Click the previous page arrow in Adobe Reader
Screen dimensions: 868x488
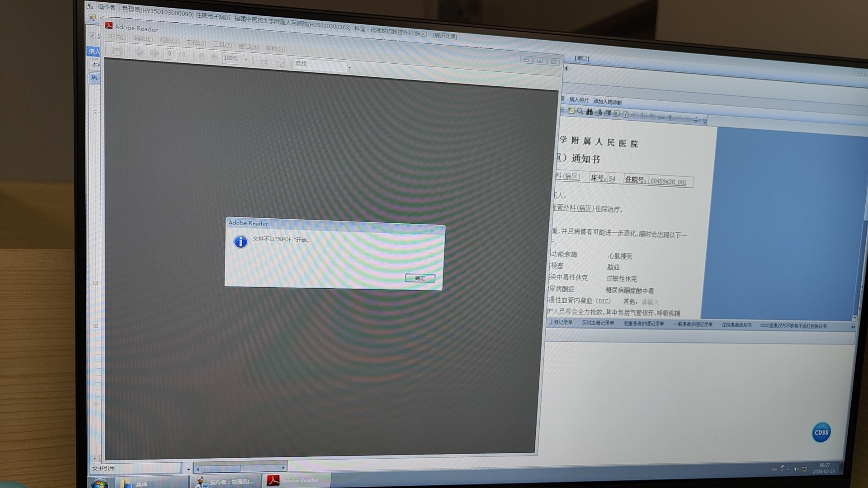point(139,52)
